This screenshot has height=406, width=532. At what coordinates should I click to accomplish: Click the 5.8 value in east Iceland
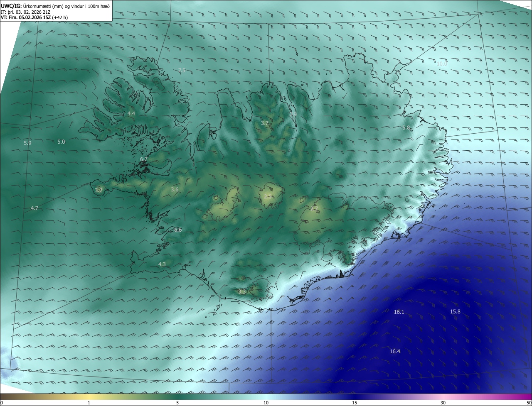click(x=406, y=128)
